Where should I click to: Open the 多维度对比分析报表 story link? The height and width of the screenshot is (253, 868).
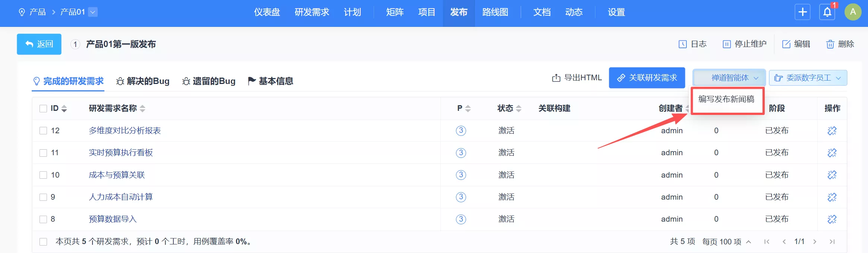click(125, 131)
